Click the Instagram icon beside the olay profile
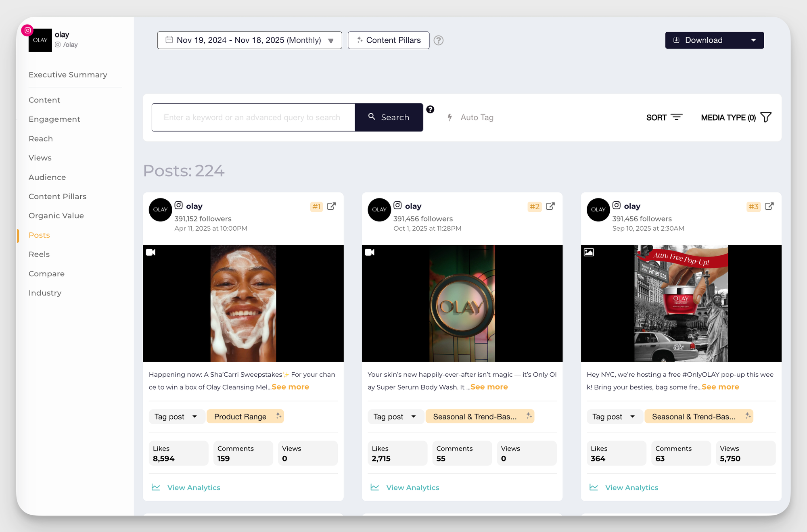The image size is (807, 532). tap(27, 30)
